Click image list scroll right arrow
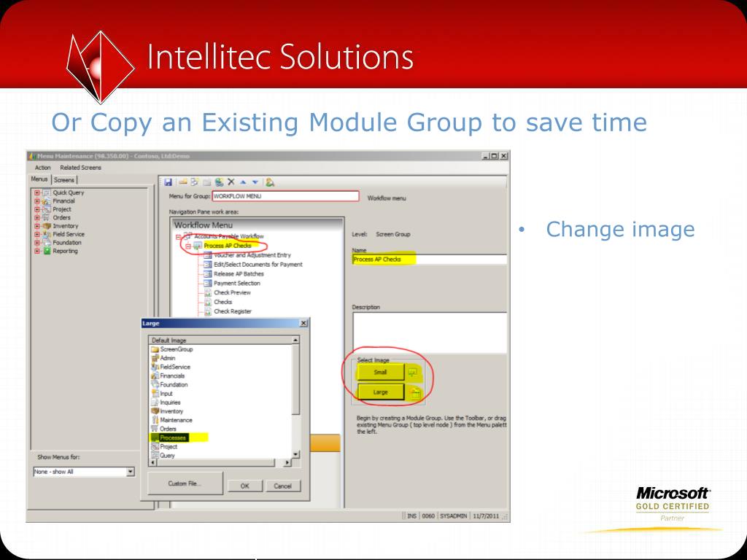This screenshot has height=560, width=747. pos(287,462)
